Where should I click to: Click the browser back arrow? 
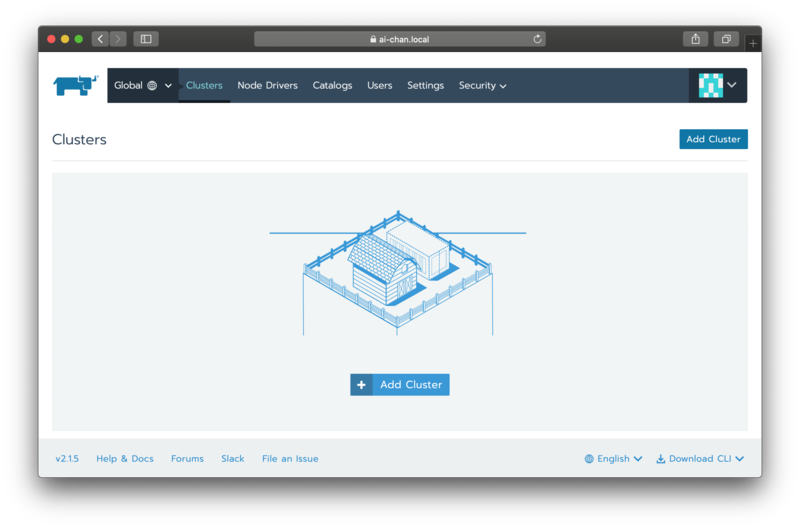click(x=100, y=39)
